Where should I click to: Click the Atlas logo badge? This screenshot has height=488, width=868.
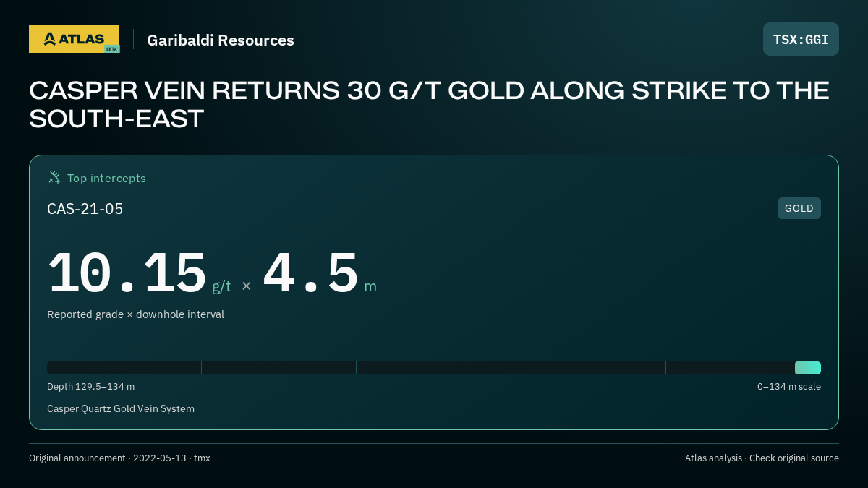(x=74, y=39)
